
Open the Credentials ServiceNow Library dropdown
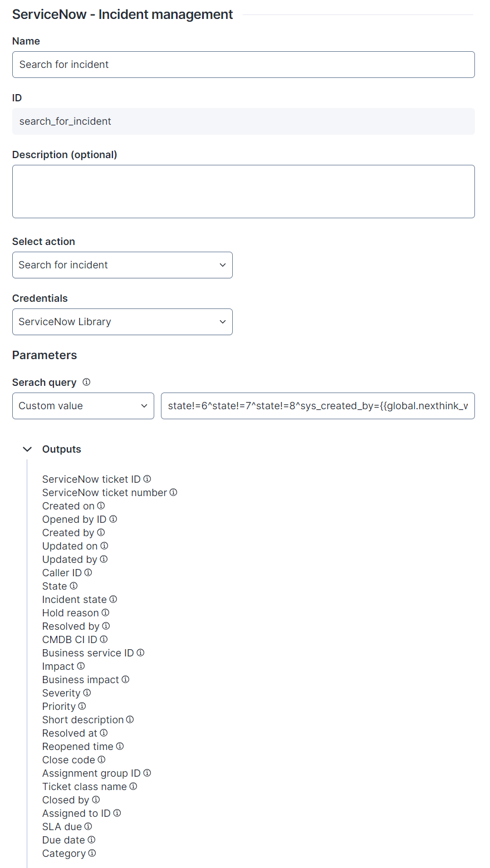(x=122, y=322)
